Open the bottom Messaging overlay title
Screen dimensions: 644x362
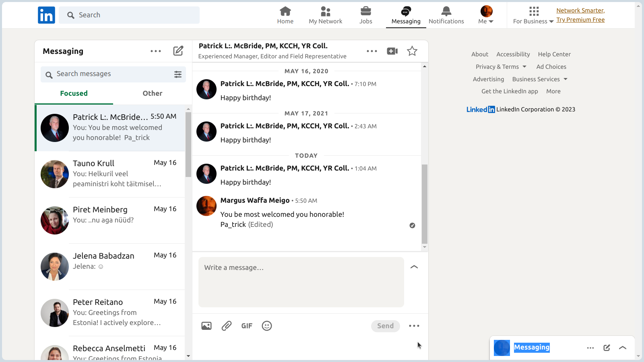coord(532,348)
